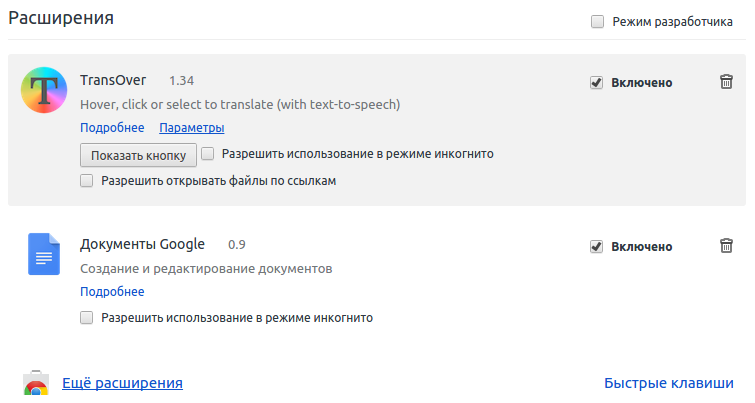Click the TransOver extension name
The width and height of the screenshot is (755, 403).
pos(114,79)
